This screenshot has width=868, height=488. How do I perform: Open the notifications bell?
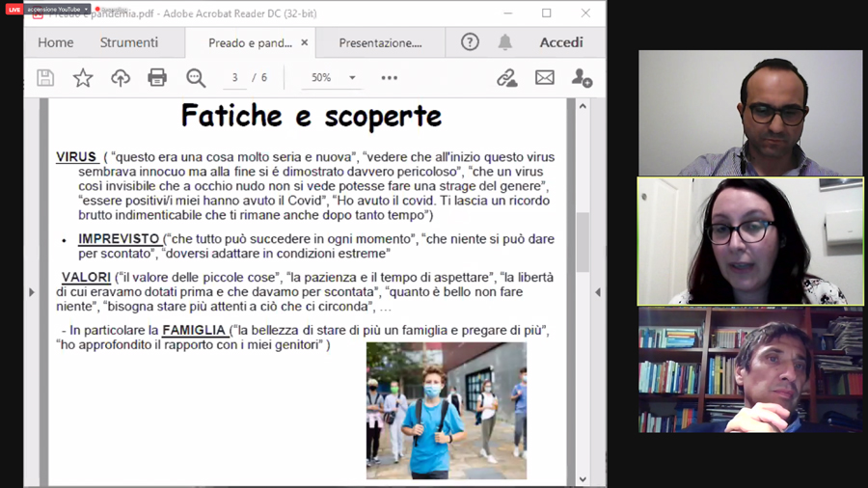click(504, 42)
